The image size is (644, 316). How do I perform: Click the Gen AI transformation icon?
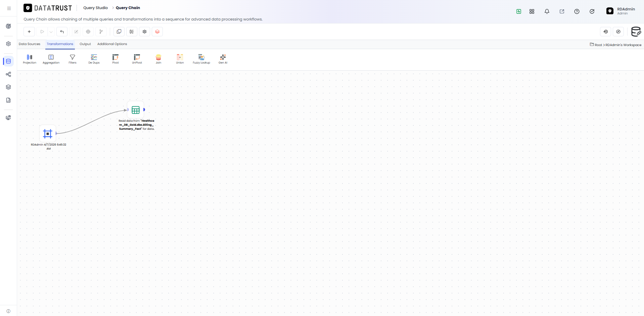click(x=223, y=59)
